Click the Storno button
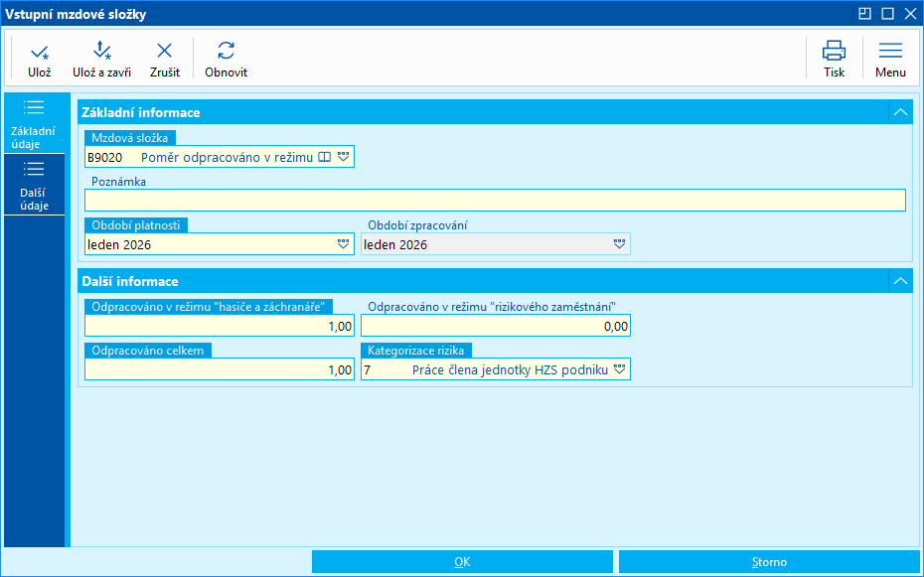Image resolution: width=924 pixels, height=577 pixels. tap(769, 562)
